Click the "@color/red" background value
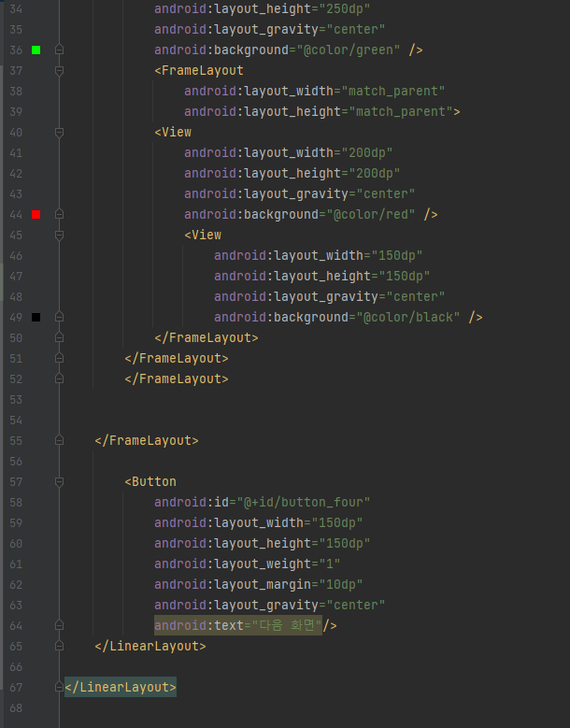Viewport: 570px width, 728px height. (x=370, y=215)
